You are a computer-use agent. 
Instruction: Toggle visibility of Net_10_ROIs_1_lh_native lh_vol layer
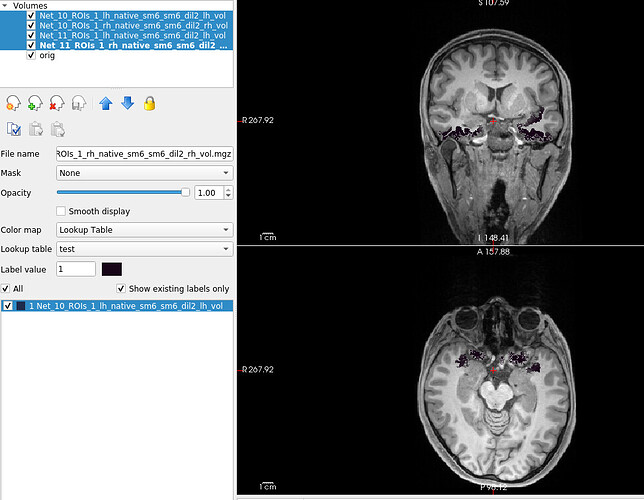click(31, 16)
